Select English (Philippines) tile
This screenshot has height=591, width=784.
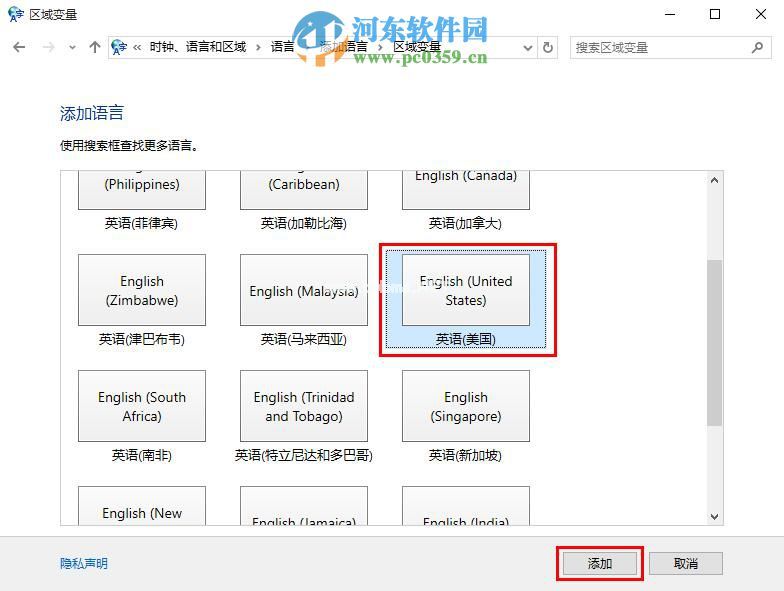point(142,190)
